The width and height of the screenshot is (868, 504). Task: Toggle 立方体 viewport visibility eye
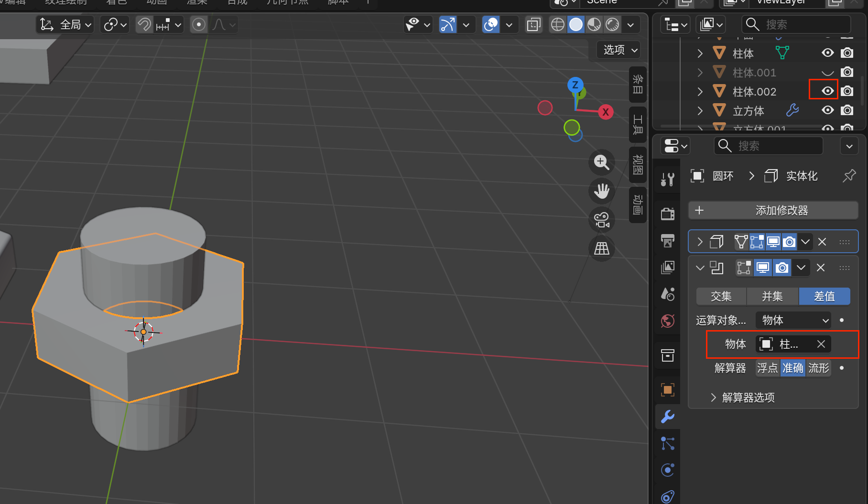coord(827,110)
